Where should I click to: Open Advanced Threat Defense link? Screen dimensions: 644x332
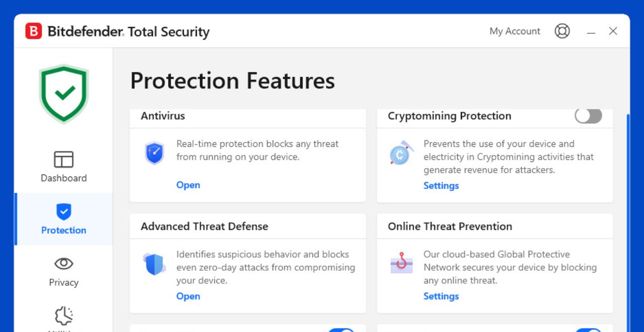188,296
